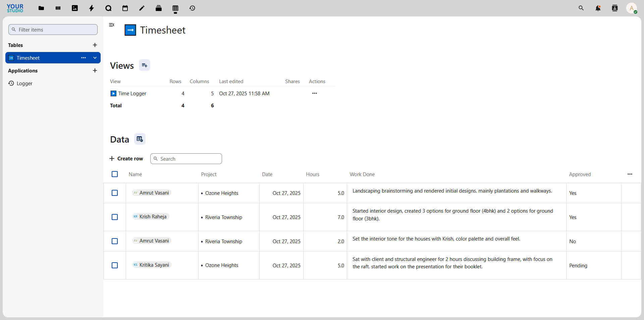Select checkbox for Amrut Vasani Riveria Township row

click(x=115, y=241)
